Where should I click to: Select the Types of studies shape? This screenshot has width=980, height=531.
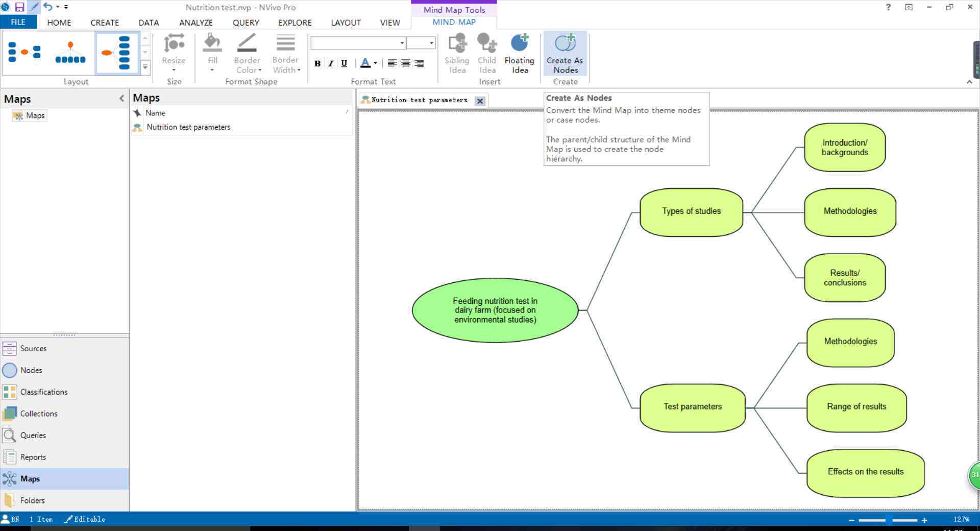[692, 212]
